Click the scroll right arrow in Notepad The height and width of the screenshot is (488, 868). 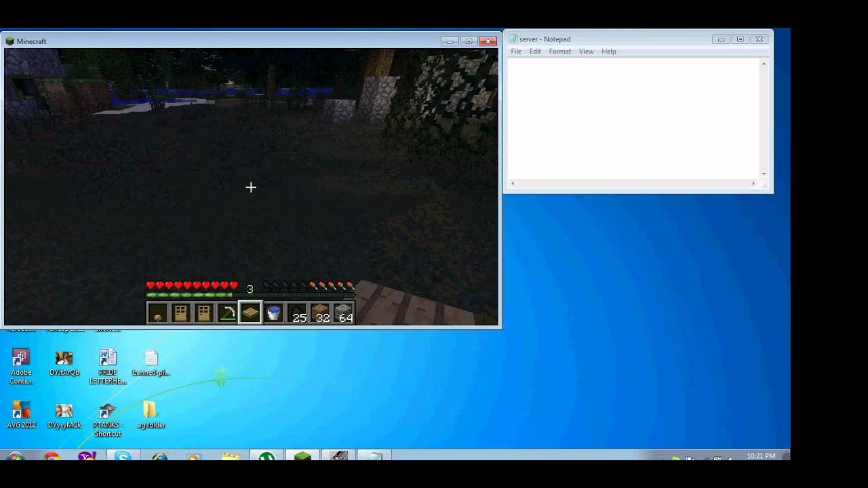[753, 184]
